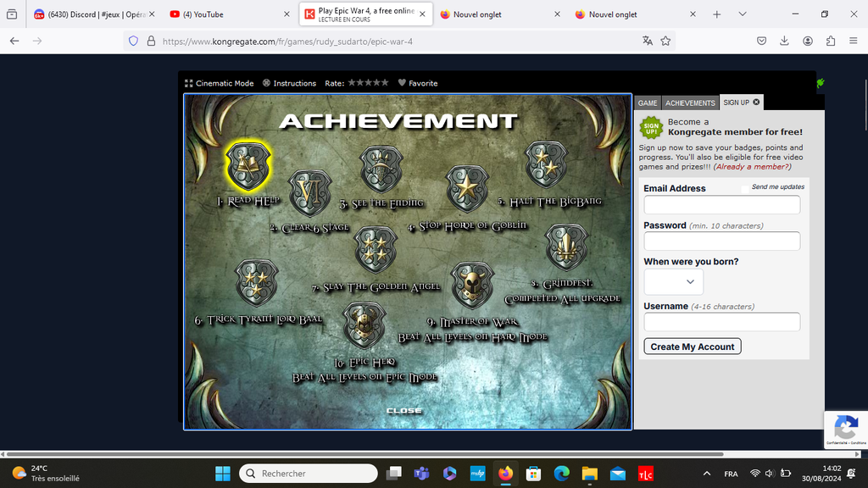Click the Email Address input field
The height and width of the screenshot is (488, 868).
(x=721, y=205)
